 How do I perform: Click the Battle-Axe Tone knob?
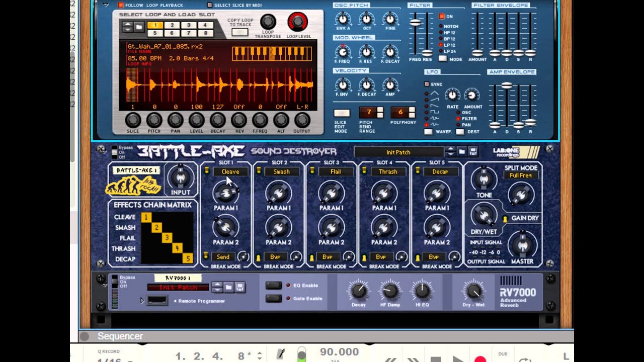[x=484, y=179]
